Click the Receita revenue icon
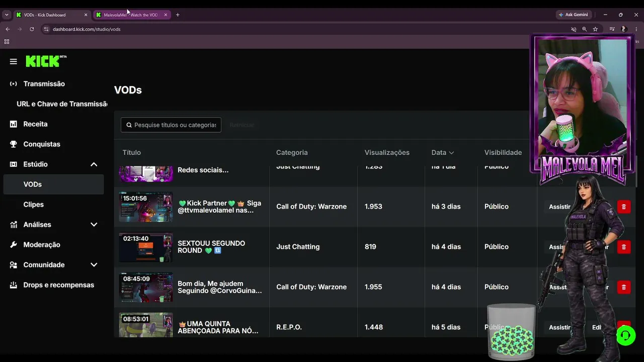 pyautogui.click(x=14, y=124)
